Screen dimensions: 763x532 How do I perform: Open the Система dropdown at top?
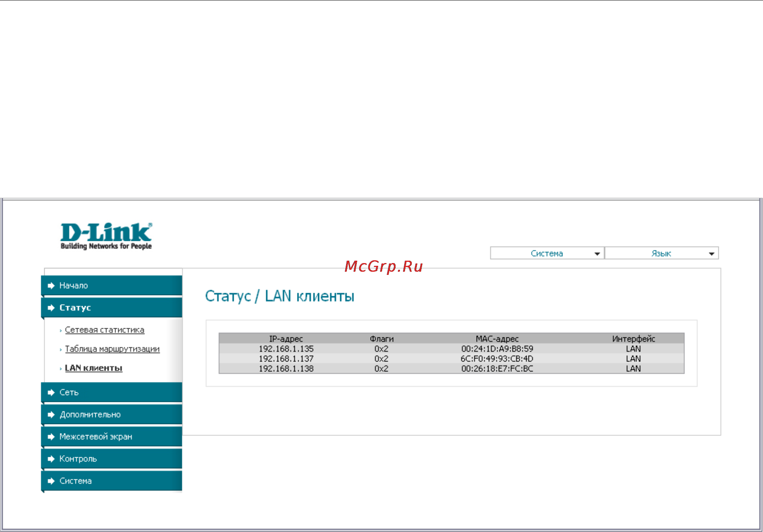click(547, 253)
